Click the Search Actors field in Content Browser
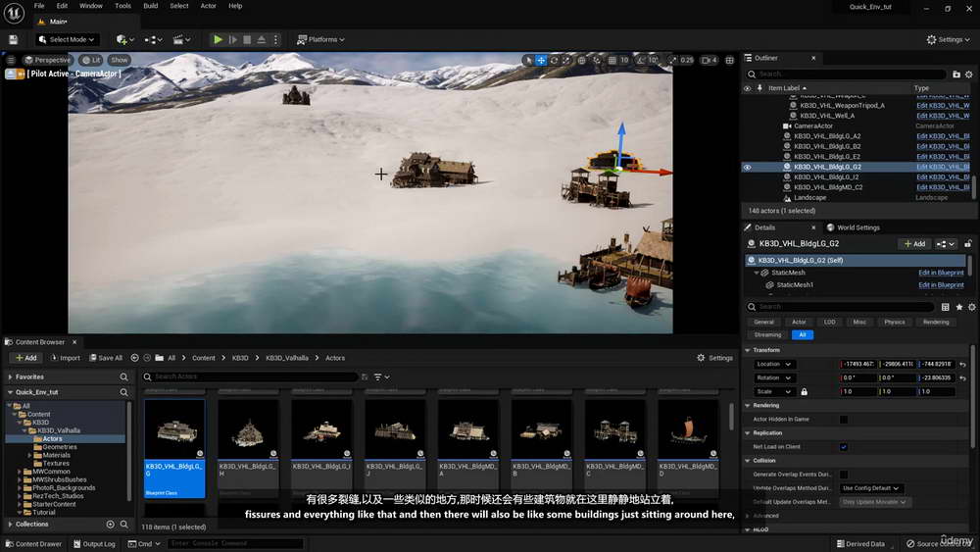 coord(250,376)
